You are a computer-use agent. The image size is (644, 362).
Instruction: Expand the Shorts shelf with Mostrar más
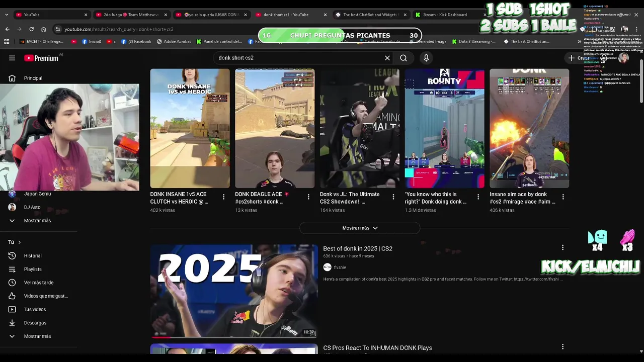(x=360, y=228)
